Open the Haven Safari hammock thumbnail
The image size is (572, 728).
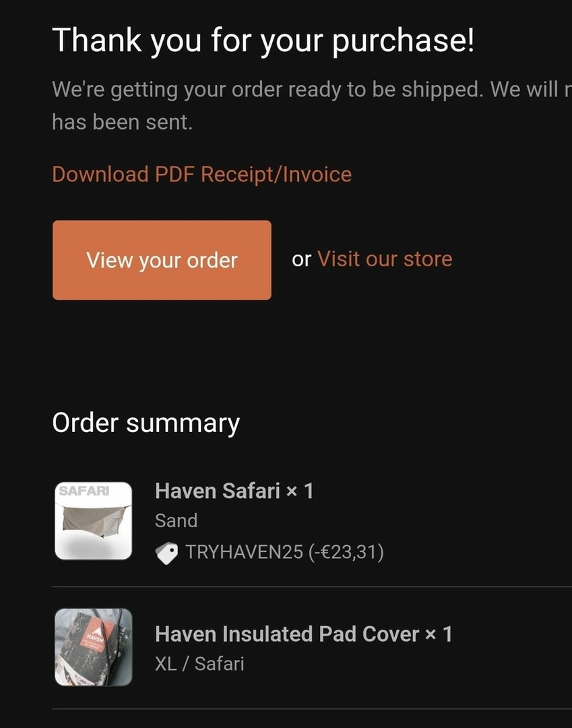(x=93, y=520)
